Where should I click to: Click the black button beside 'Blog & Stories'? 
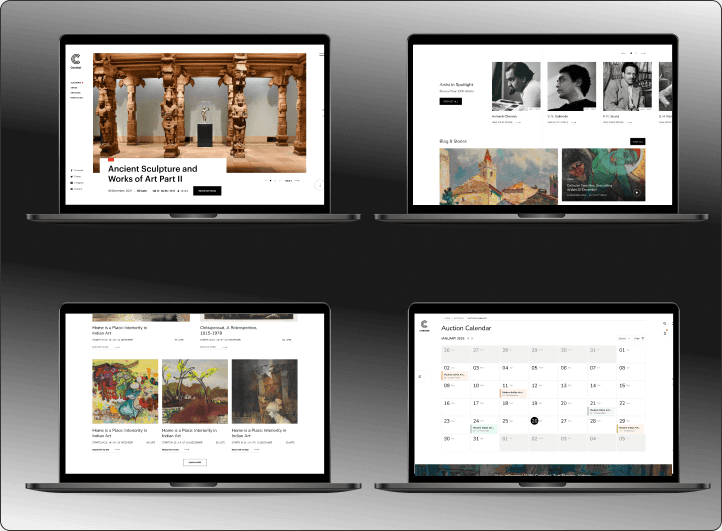point(638,141)
